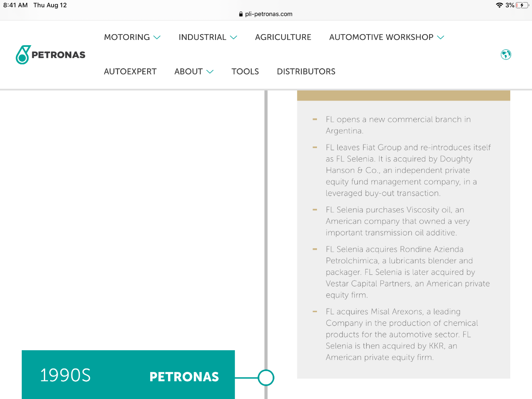Viewport: 532px width, 399px height.
Task: Open the Agriculture menu item
Action: [x=283, y=37]
